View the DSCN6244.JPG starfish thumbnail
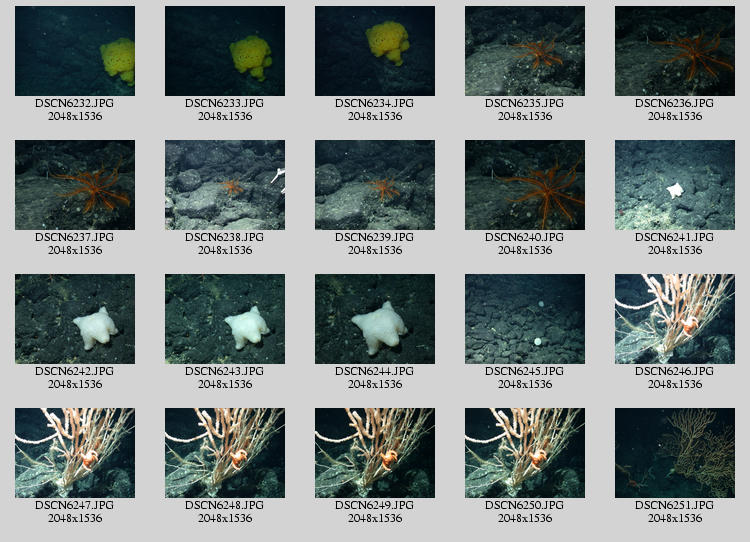Viewport: 750px width, 542px height. (x=375, y=319)
